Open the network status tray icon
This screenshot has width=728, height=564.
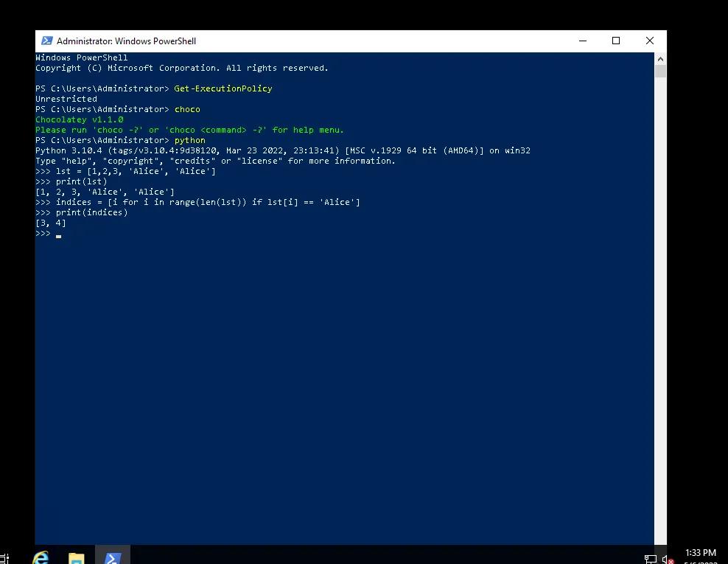[651, 560]
